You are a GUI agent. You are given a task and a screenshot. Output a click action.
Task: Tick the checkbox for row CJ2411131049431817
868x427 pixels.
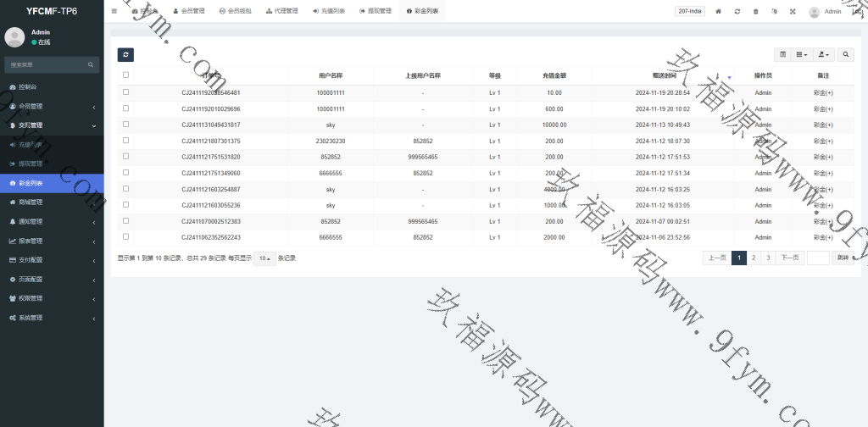126,125
